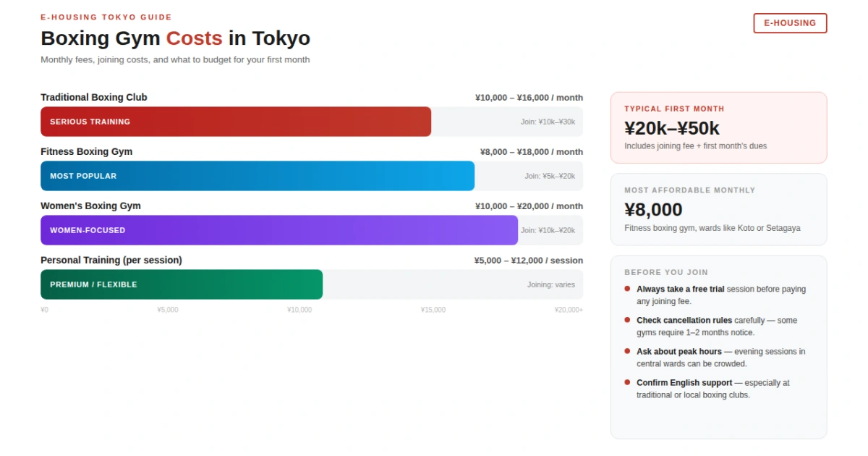Click the Before You Join heading
Image resolution: width=868 pixels, height=456 pixels.
[x=666, y=272]
